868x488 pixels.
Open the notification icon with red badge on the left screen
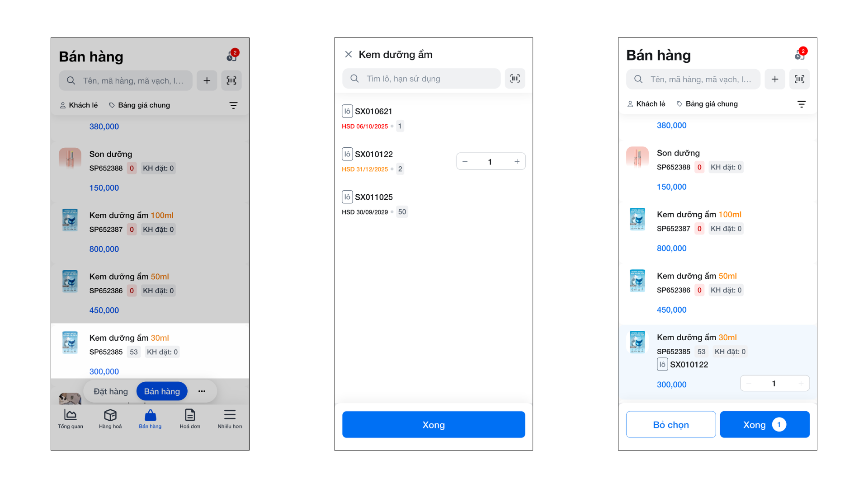[232, 56]
